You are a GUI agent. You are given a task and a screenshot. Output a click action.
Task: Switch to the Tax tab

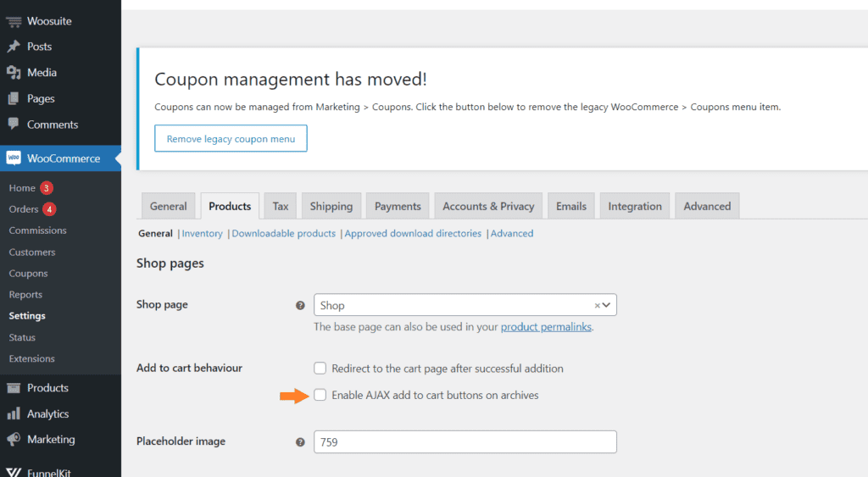280,206
